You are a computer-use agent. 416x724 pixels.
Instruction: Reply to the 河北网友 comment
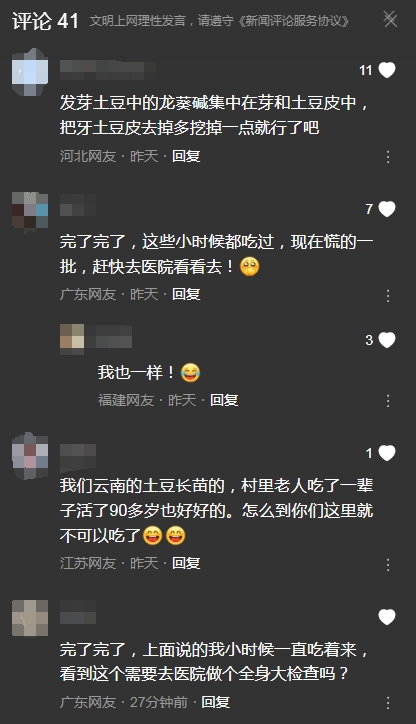click(186, 156)
